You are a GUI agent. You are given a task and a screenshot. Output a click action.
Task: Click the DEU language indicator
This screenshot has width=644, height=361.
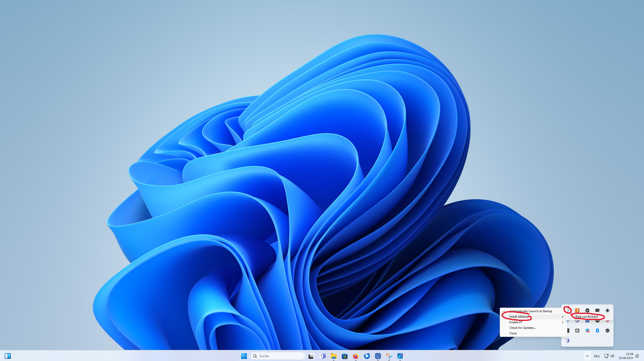click(597, 356)
